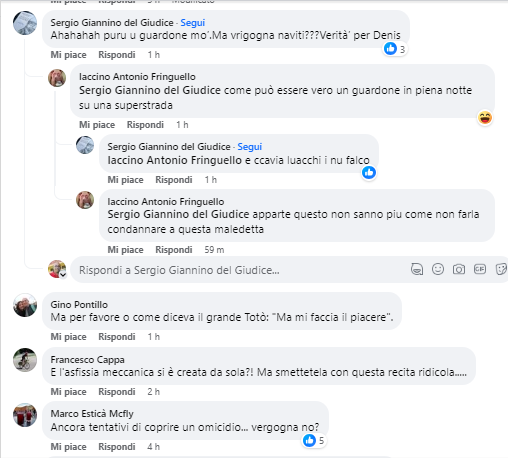The image size is (508, 458).
Task: Open the GIF picker in reply box
Action: [480, 269]
